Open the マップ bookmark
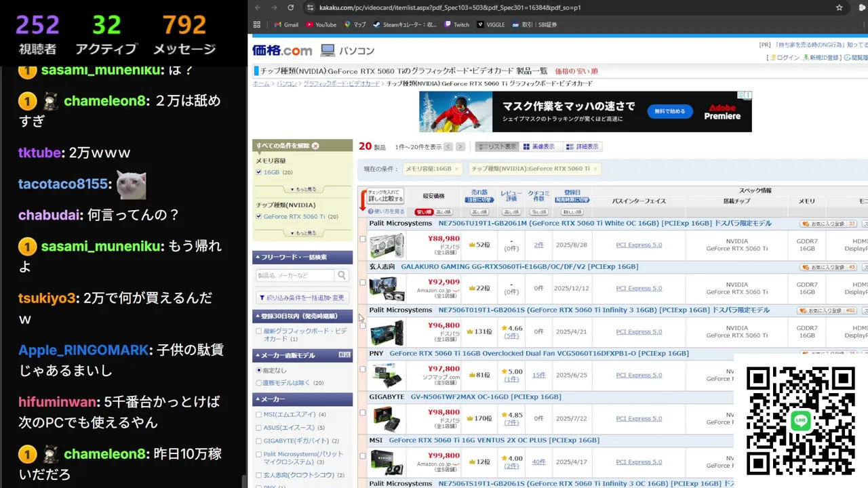The height and width of the screenshot is (488, 868). point(355,24)
